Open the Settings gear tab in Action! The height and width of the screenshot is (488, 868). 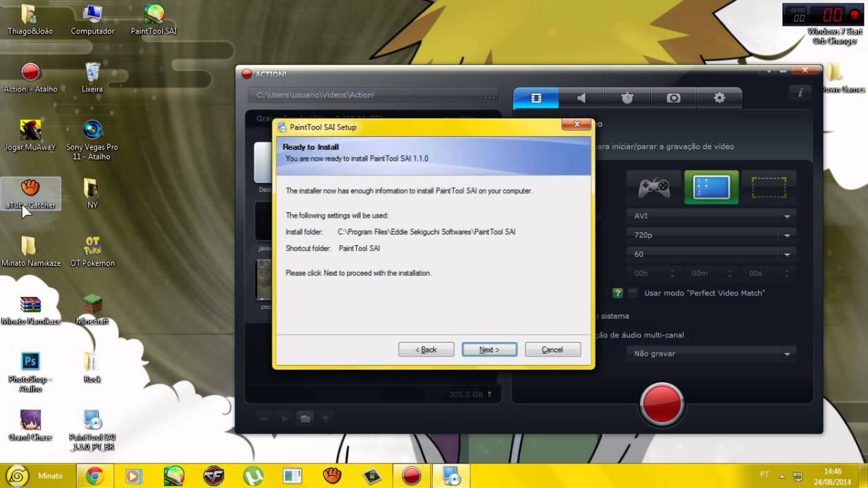(x=719, y=98)
